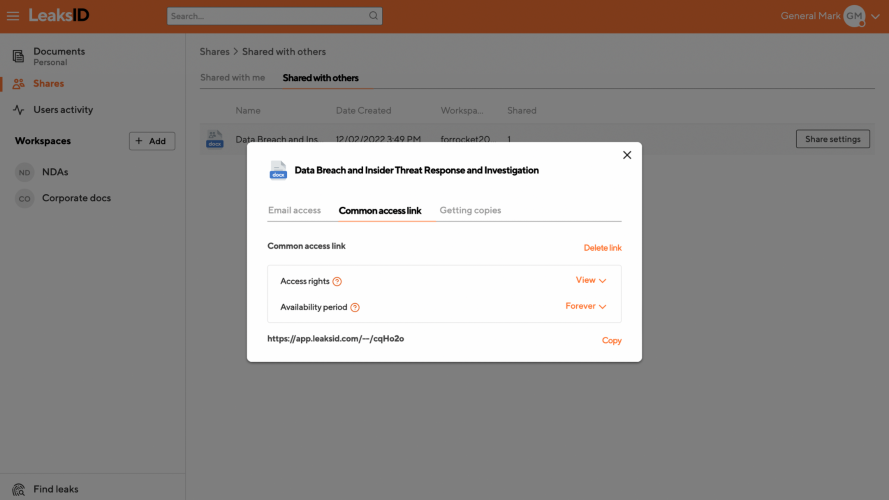
Task: Click the LeaksID logo
Action: 59,15
